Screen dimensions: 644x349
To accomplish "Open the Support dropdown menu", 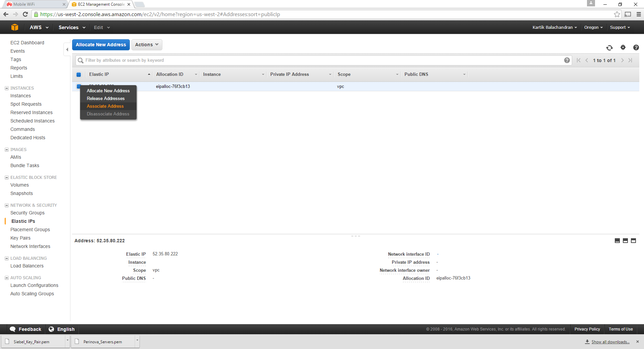I will click(x=620, y=28).
